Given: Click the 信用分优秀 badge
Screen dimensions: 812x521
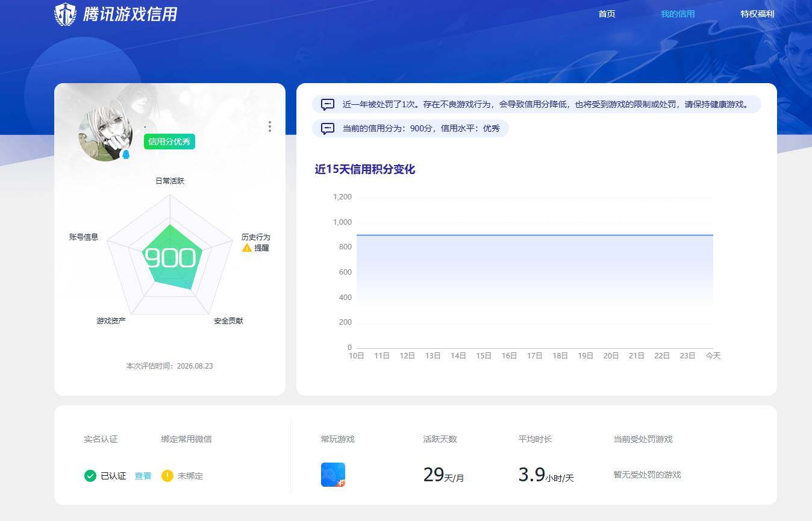Looking at the screenshot, I should [169, 142].
